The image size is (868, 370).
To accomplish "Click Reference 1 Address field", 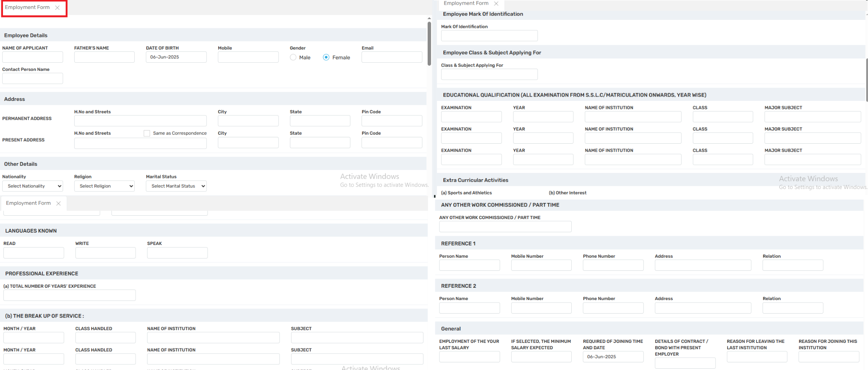I will click(x=703, y=265).
